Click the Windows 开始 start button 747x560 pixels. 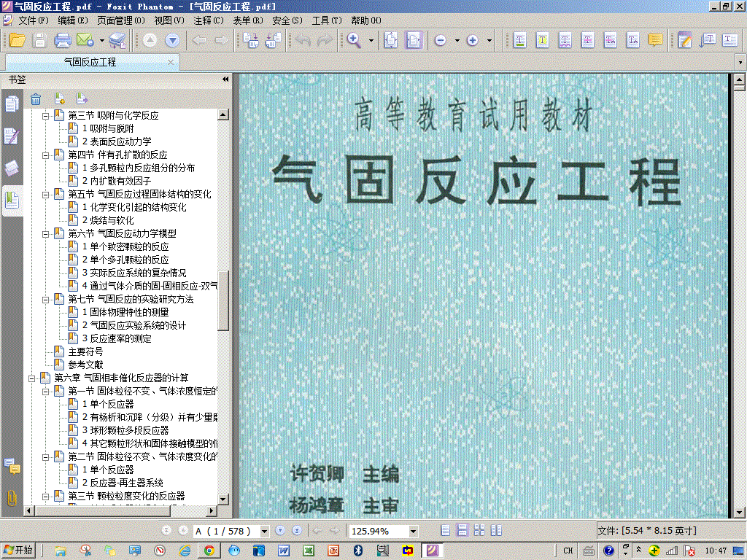click(x=19, y=551)
